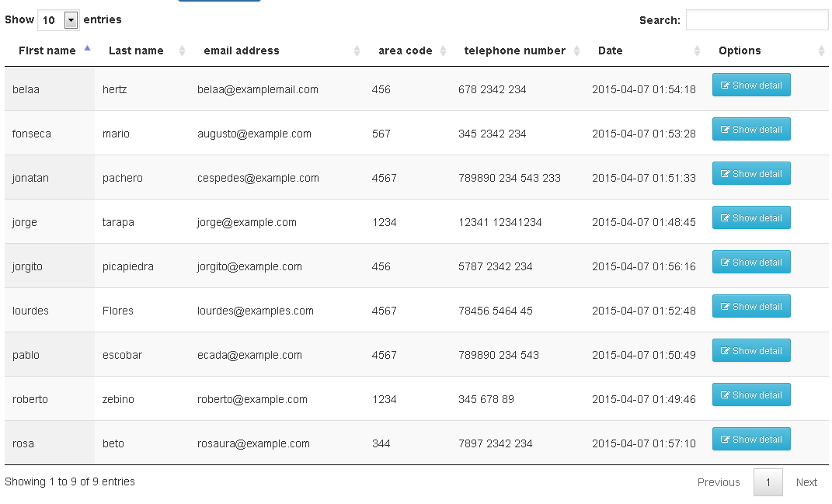Screen dimensions: 832x504
Task: Click the Previous pagination link
Action: click(719, 482)
